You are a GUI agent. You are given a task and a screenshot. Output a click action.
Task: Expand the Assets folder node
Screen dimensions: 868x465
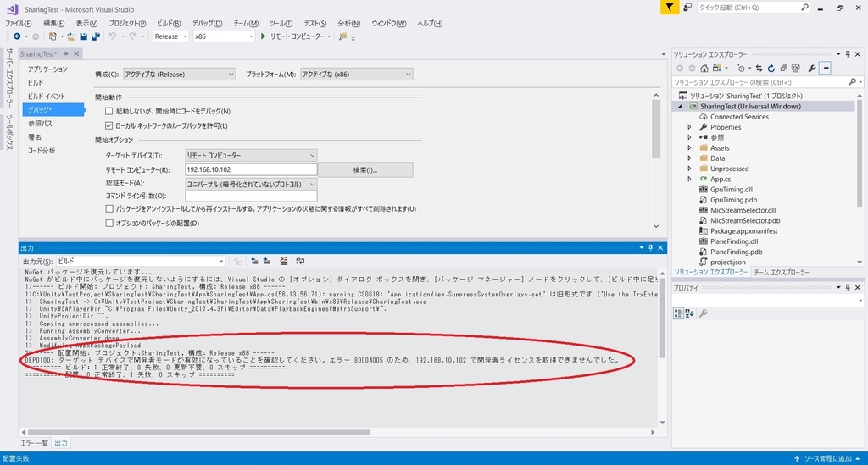(690, 147)
